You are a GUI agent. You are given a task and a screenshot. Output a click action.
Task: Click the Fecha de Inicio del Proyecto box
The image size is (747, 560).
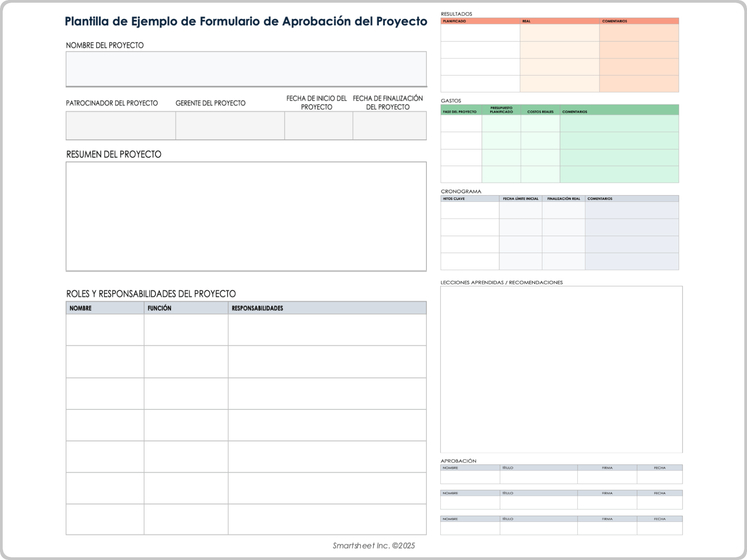pos(318,126)
